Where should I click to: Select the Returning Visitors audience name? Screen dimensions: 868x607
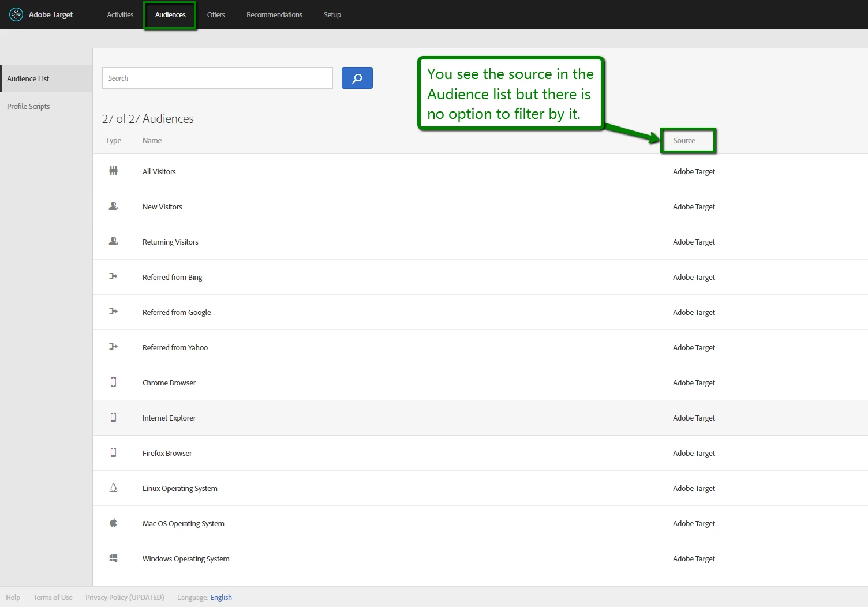pyautogui.click(x=170, y=242)
